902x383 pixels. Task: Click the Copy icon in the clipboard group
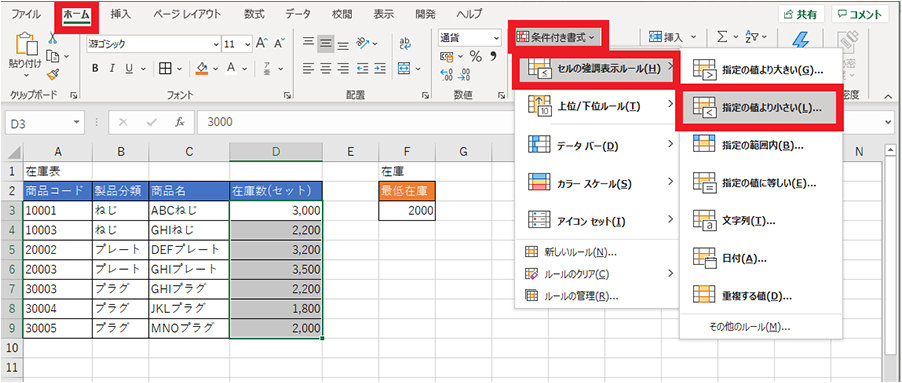[x=53, y=56]
